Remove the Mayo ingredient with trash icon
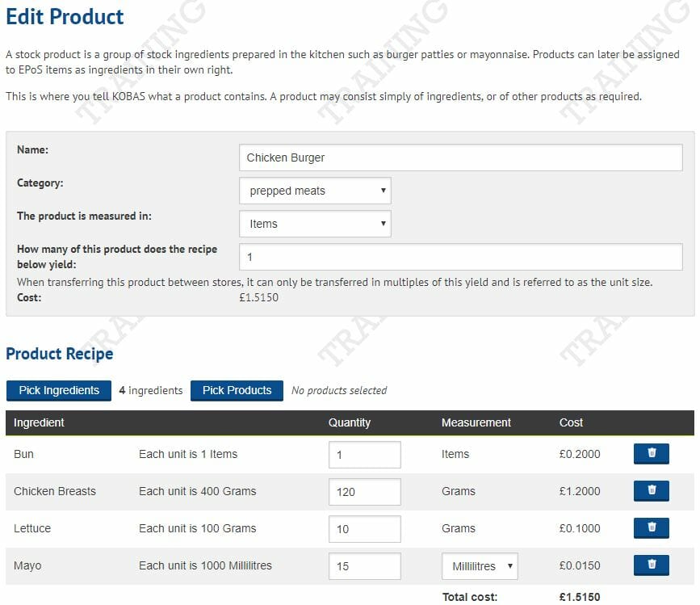700x605 pixels. [x=652, y=565]
